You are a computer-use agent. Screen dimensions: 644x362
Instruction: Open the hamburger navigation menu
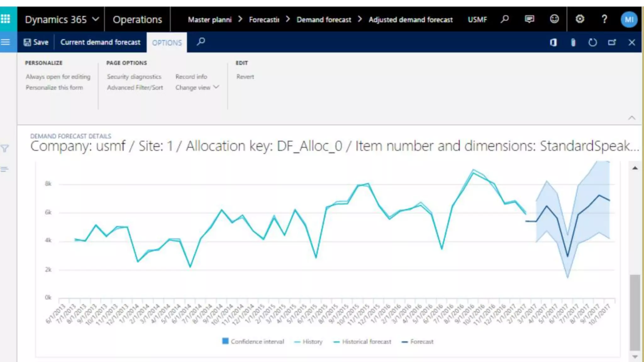[x=6, y=42]
